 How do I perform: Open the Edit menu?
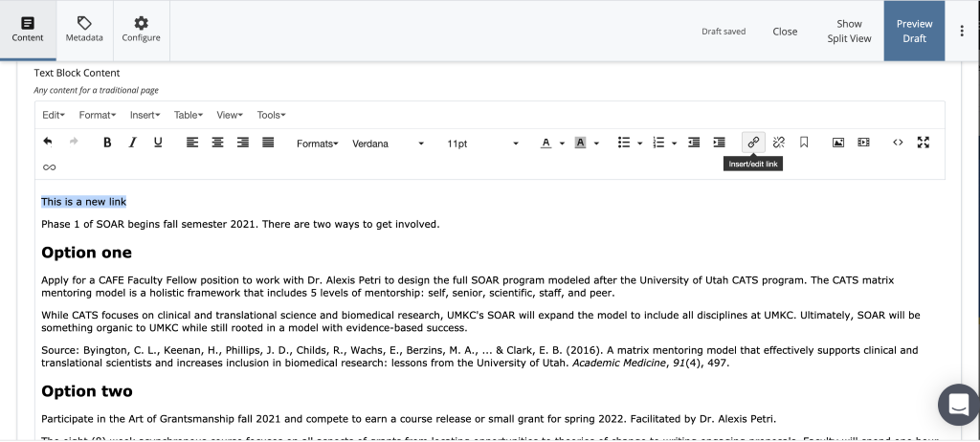pos(54,115)
